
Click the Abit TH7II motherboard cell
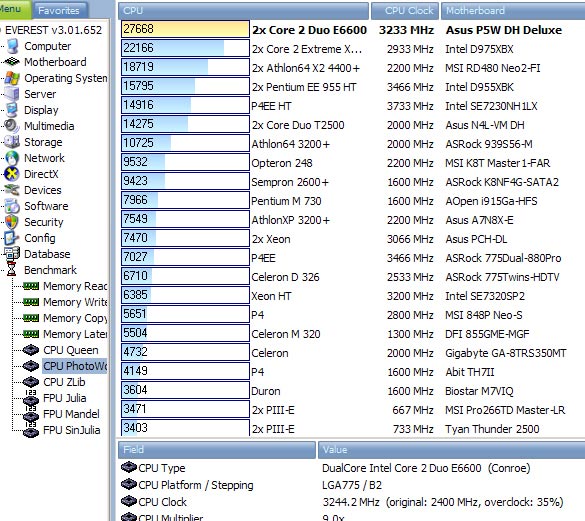470,372
